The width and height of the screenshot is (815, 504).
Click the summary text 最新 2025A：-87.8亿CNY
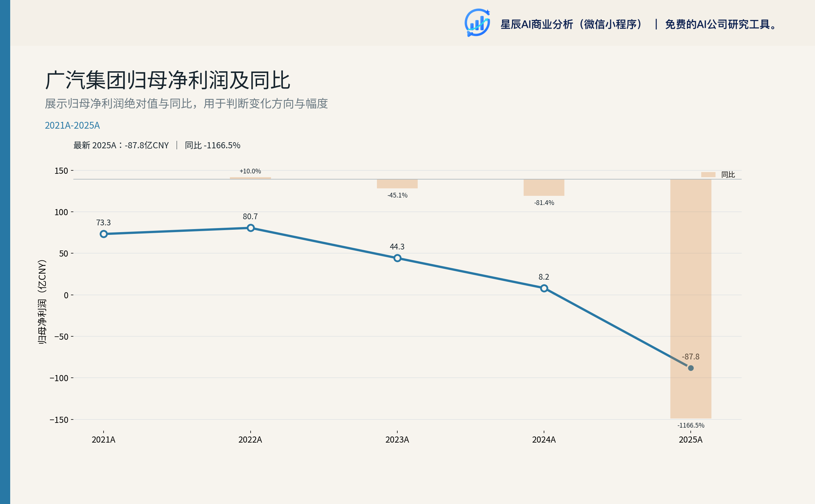(121, 145)
